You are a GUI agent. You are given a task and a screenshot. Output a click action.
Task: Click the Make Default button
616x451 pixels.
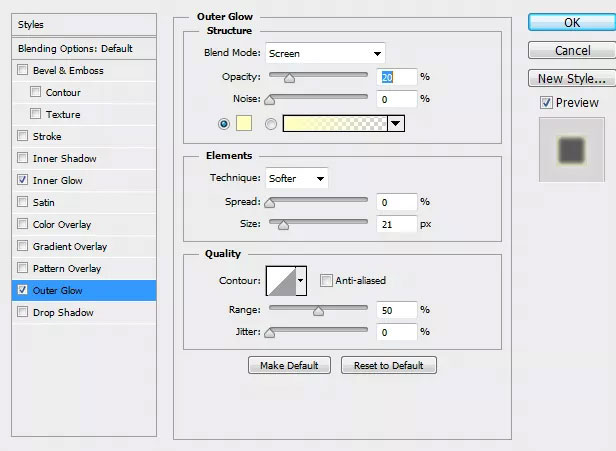289,365
